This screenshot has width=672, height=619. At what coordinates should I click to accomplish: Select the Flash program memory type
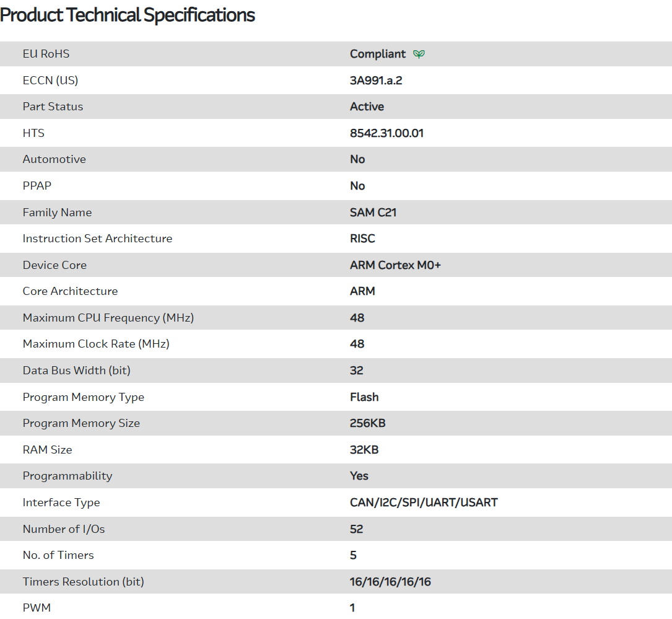(x=364, y=397)
